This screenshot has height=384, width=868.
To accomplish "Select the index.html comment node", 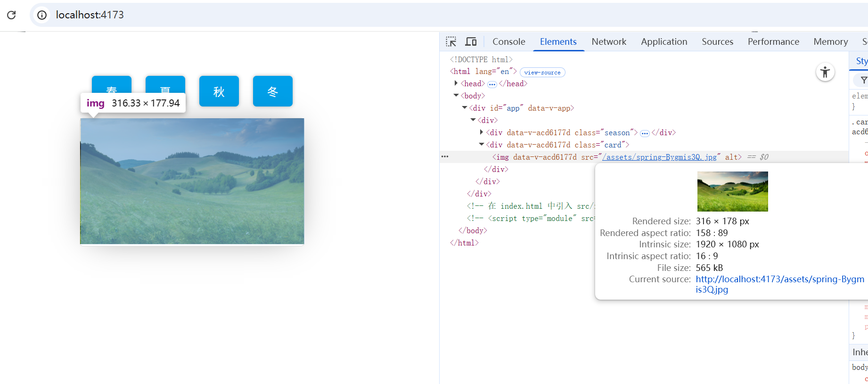I will [x=531, y=206].
